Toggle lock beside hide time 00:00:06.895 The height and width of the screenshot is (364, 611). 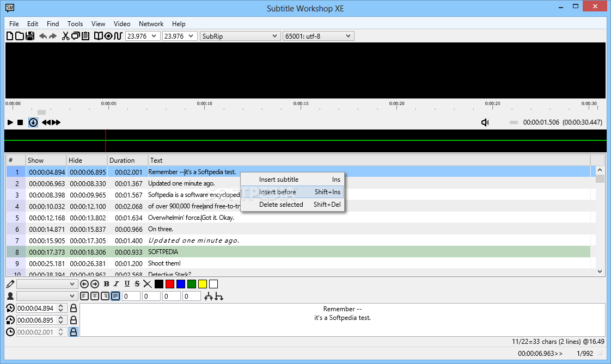[x=74, y=320]
